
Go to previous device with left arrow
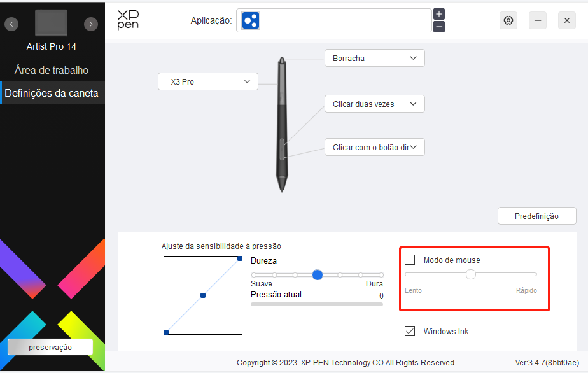coord(11,24)
